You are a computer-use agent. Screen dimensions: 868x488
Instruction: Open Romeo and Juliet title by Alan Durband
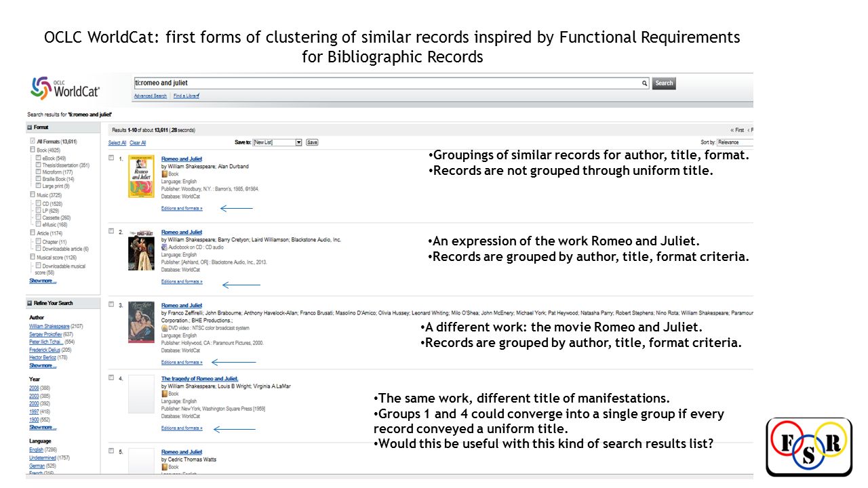pyautogui.click(x=182, y=159)
